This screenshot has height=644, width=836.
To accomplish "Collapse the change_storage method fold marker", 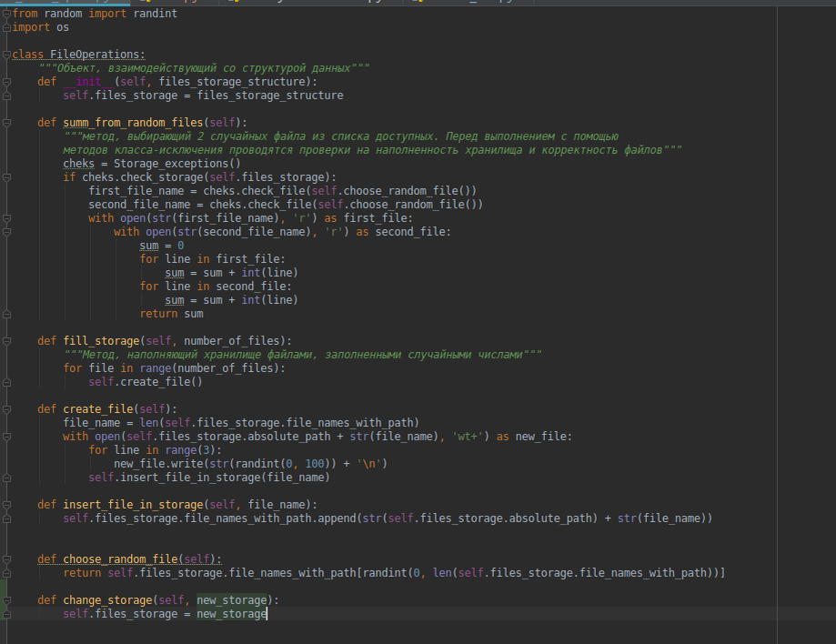I will coord(6,600).
